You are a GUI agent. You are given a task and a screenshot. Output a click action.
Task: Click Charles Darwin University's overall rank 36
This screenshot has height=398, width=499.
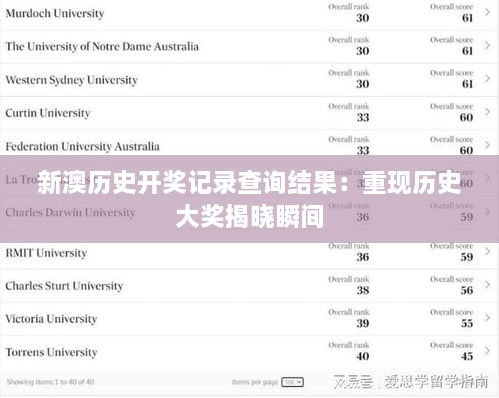363,217
